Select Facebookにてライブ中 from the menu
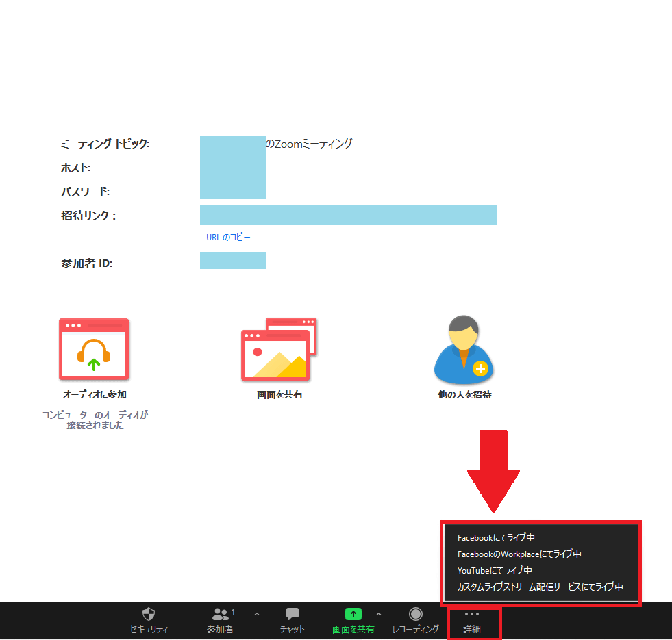Viewport: 672px width, 640px height. 496,538
